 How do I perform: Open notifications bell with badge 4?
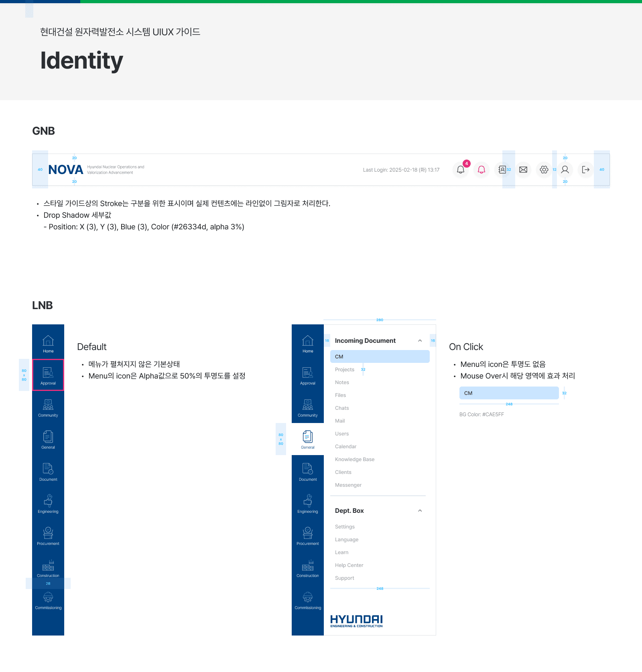(x=461, y=170)
